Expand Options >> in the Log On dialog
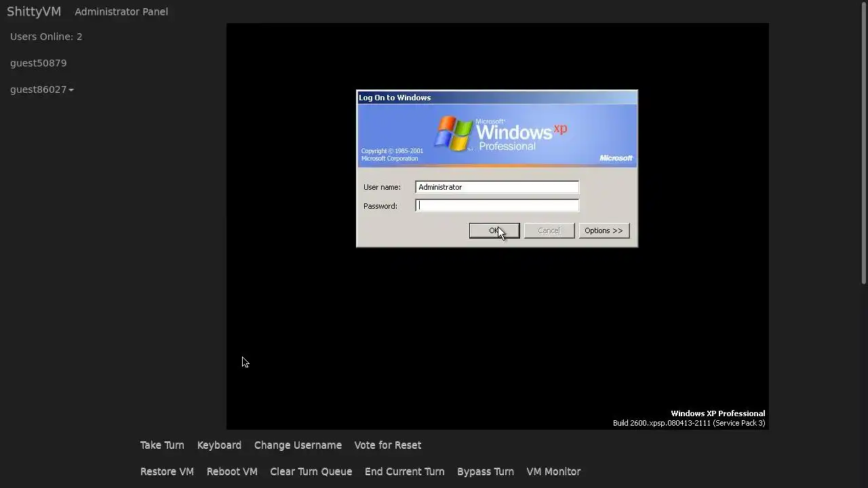Screen dimensions: 868x488 click(x=604, y=230)
